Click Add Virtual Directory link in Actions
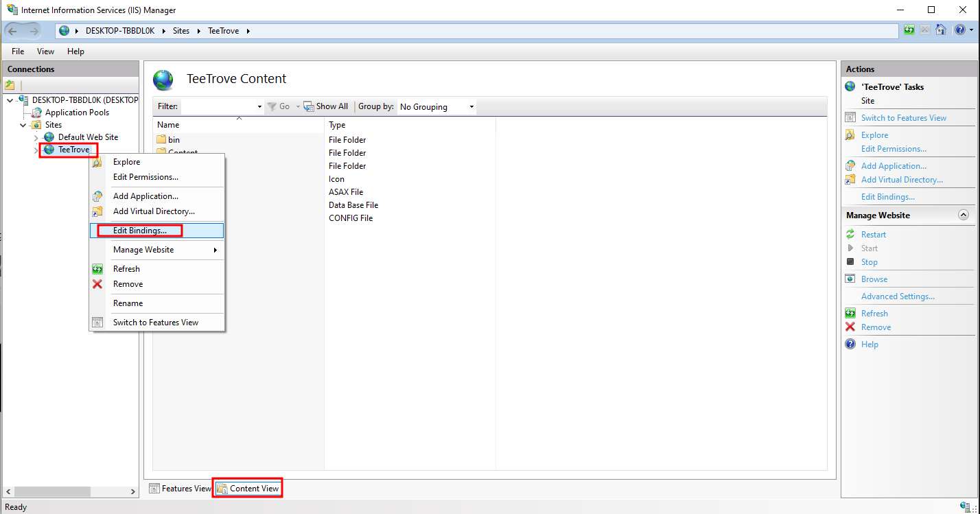 click(x=902, y=180)
